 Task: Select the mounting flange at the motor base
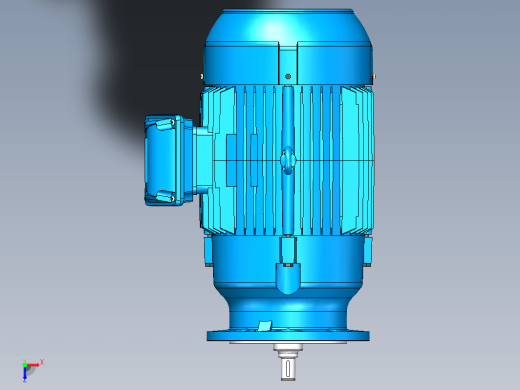point(288,335)
